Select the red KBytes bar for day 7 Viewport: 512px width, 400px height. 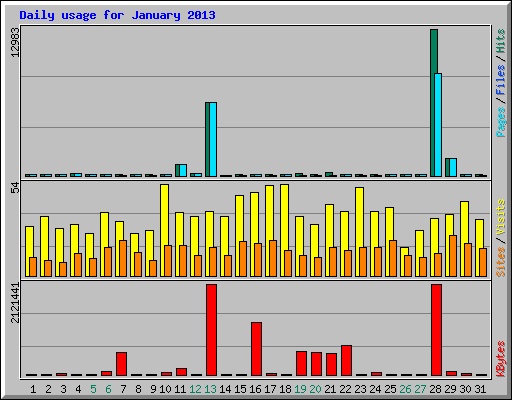click(121, 364)
